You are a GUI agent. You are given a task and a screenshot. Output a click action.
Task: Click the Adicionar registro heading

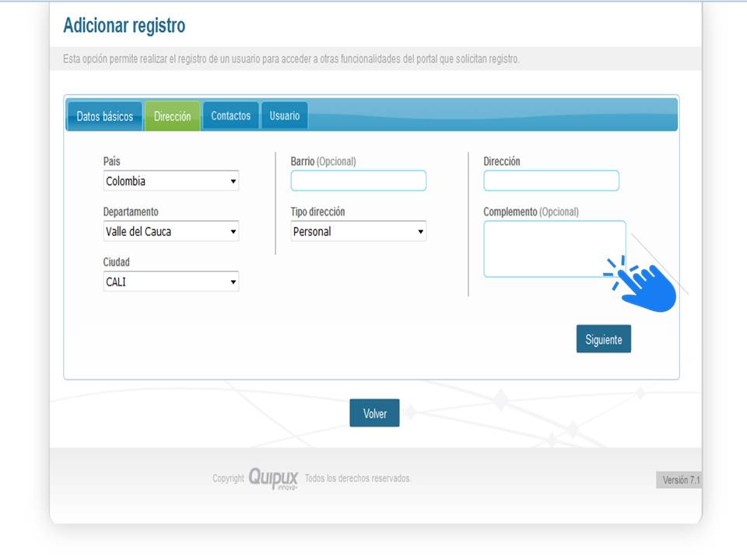(x=124, y=26)
